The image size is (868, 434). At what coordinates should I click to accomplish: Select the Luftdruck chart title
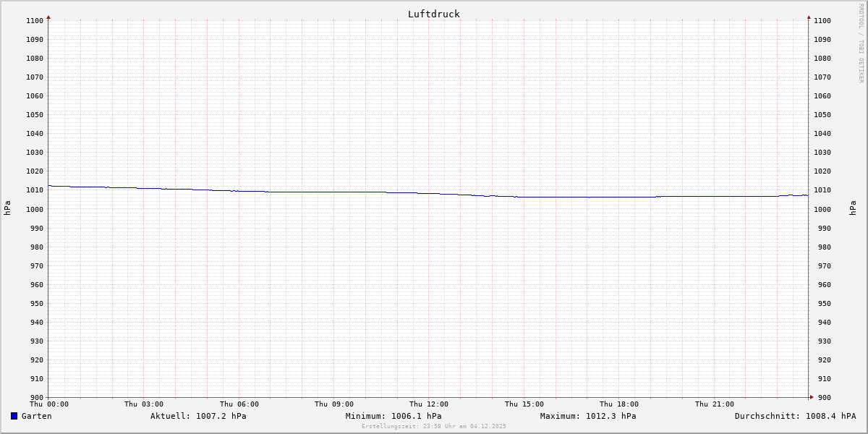click(x=433, y=14)
